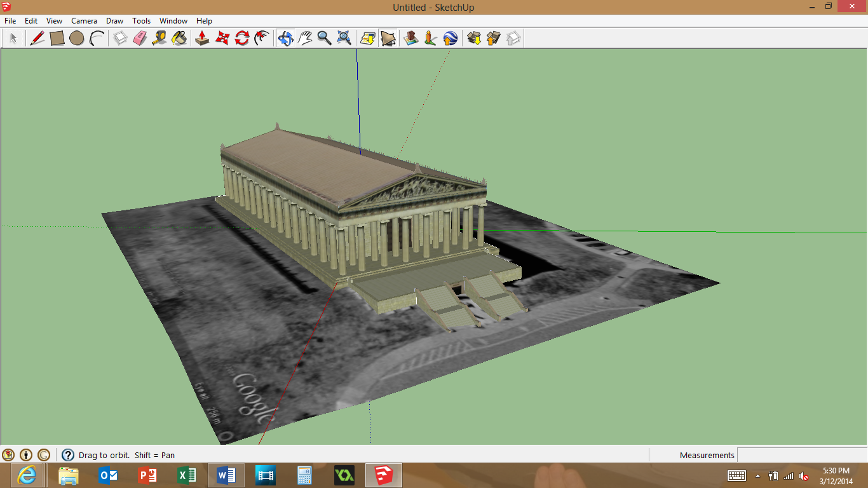
Task: Open the Tools menu
Action: coord(141,20)
